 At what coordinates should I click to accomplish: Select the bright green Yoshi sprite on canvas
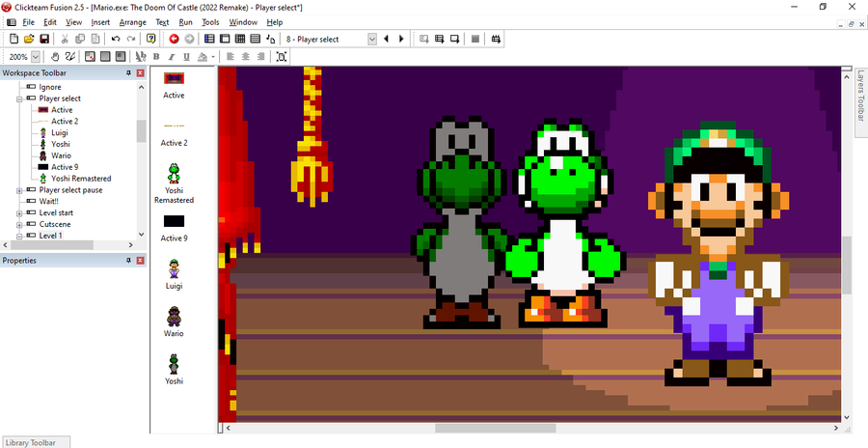(566, 222)
